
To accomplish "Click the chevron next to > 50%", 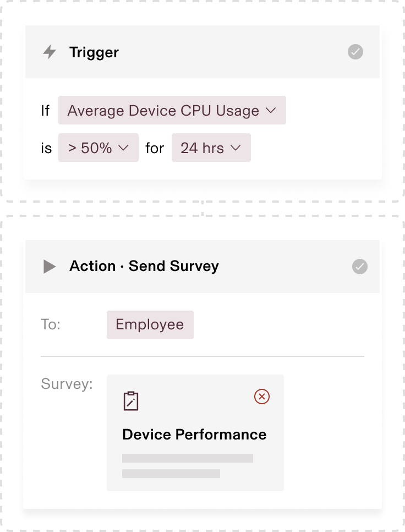I will click(x=123, y=148).
